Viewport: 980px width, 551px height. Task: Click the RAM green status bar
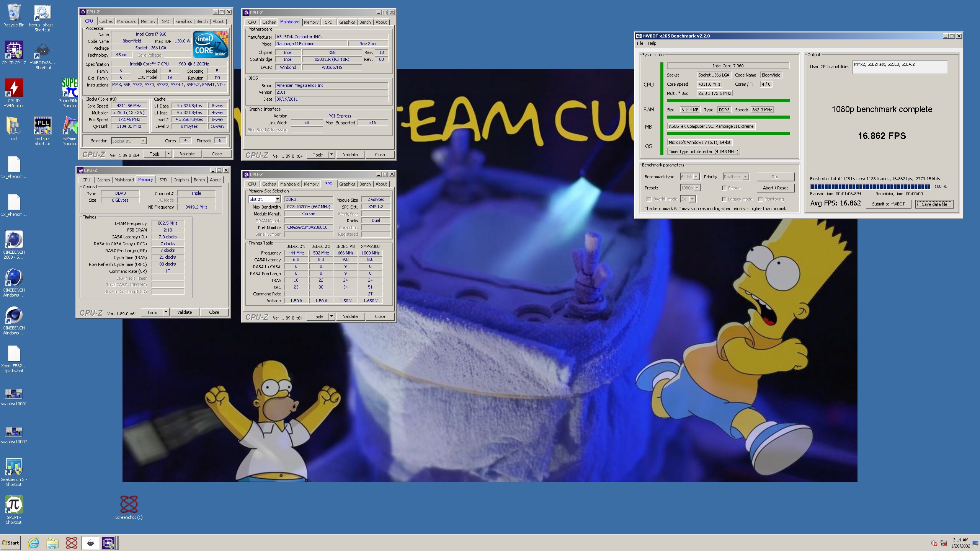728,117
